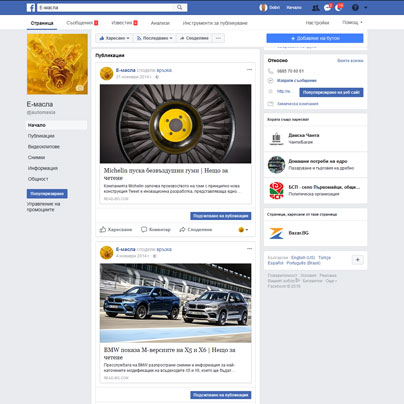The image size is (404, 404).
Task: Comment on Michelin post via Коментар
Action: click(156, 230)
